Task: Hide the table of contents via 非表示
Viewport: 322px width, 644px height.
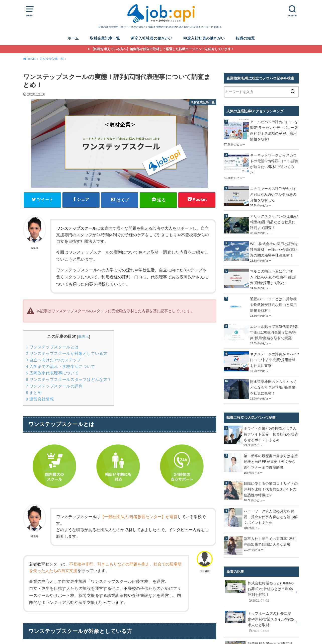Action: pos(84,337)
